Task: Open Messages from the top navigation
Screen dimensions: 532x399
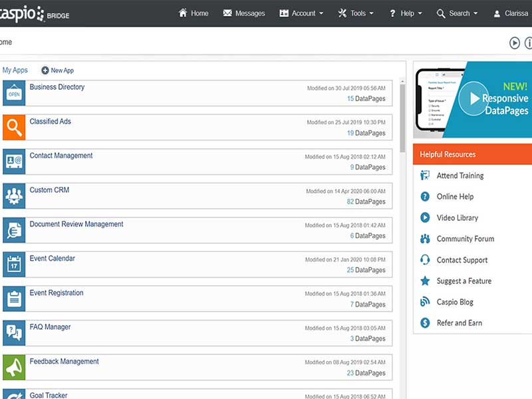Action: point(244,13)
